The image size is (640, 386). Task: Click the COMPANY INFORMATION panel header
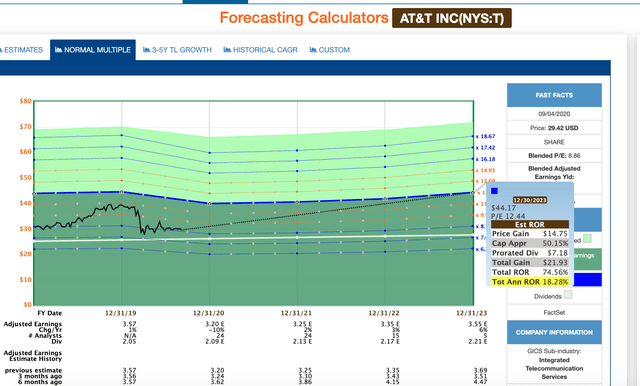pos(554,332)
